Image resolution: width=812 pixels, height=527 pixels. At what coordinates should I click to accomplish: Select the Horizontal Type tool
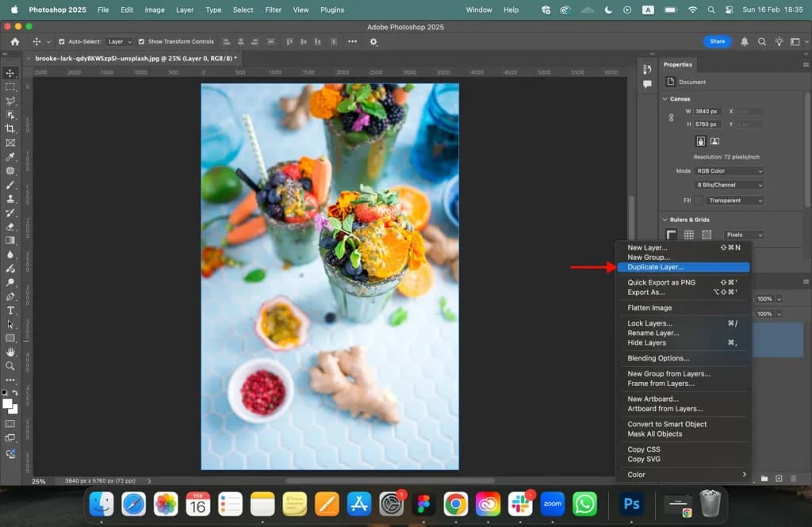point(10,311)
